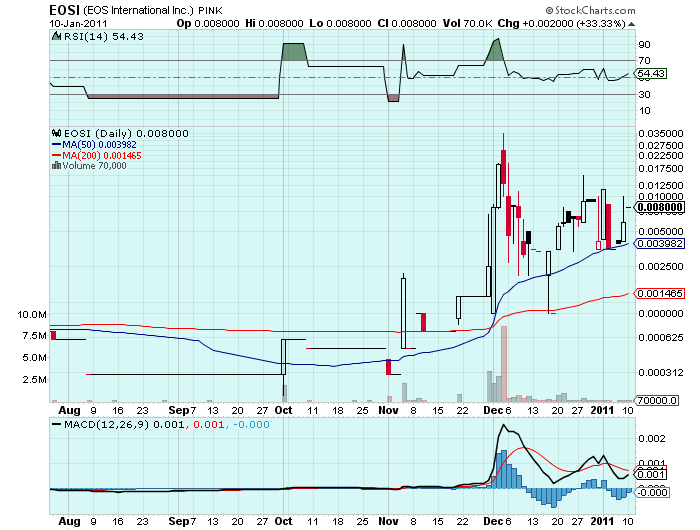Click the volume bars icon in the legend
This screenshot has width=700, height=530.
pyautogui.click(x=53, y=166)
